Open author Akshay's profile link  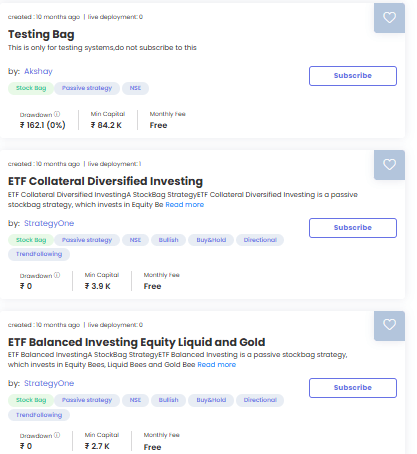(38, 71)
